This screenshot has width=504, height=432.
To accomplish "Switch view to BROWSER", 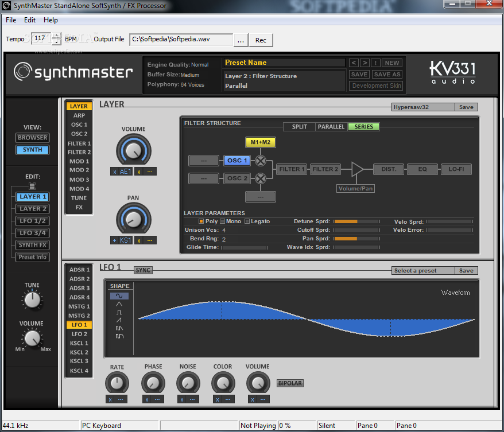I will [x=33, y=138].
